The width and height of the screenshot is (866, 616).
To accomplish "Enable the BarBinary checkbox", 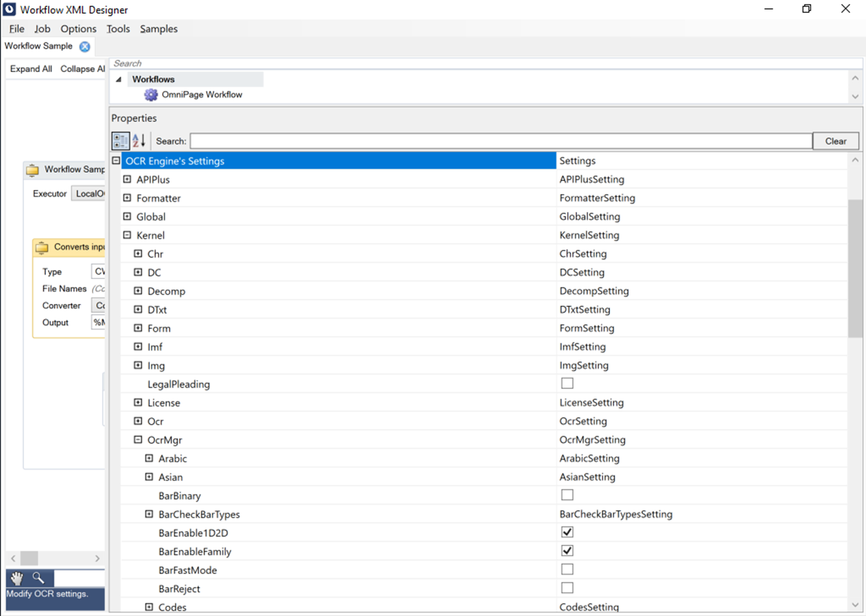I will 567,495.
